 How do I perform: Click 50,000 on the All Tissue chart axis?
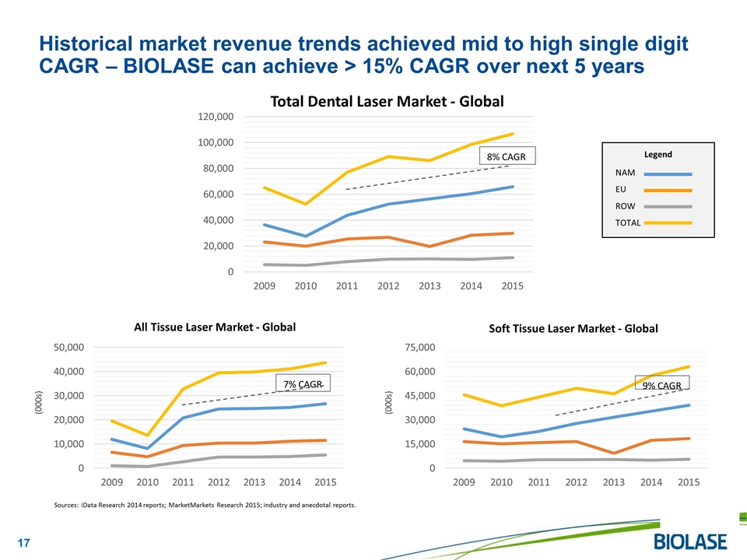click(69, 347)
